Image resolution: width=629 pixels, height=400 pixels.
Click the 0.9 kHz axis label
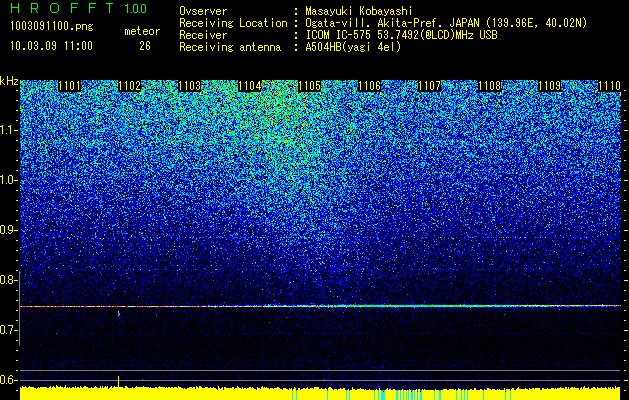click(9, 230)
